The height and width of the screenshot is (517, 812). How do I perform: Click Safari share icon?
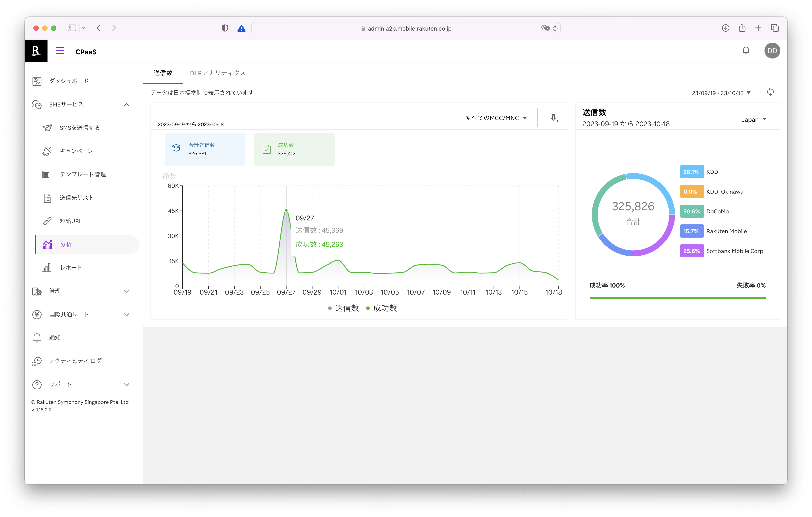point(742,28)
